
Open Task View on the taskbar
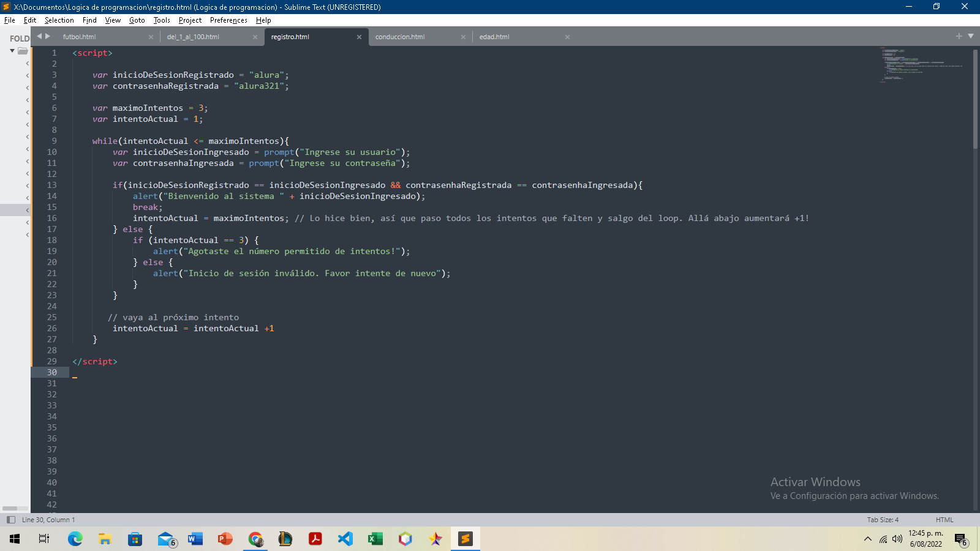tap(44, 539)
